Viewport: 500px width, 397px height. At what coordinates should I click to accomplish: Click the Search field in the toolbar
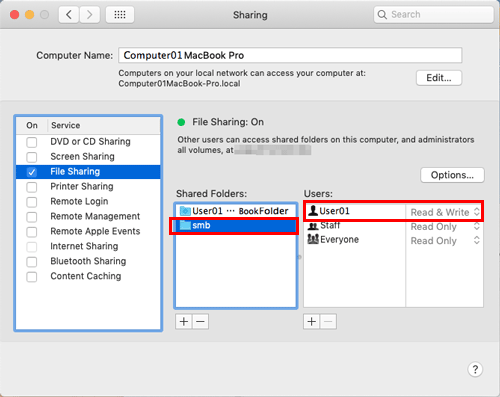[433, 15]
